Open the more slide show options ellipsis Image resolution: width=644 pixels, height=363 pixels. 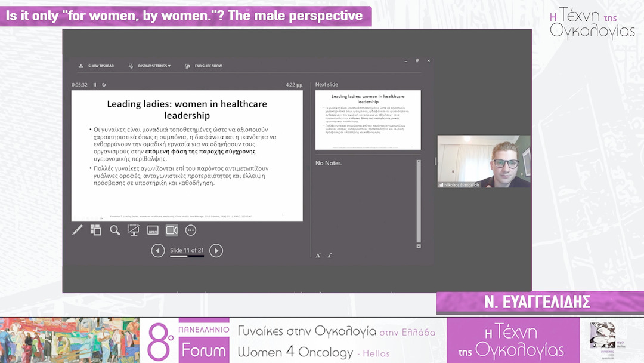point(191,230)
